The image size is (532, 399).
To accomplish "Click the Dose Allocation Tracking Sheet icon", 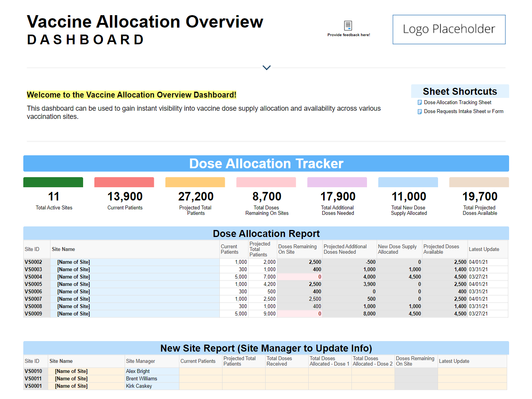I will [419, 103].
